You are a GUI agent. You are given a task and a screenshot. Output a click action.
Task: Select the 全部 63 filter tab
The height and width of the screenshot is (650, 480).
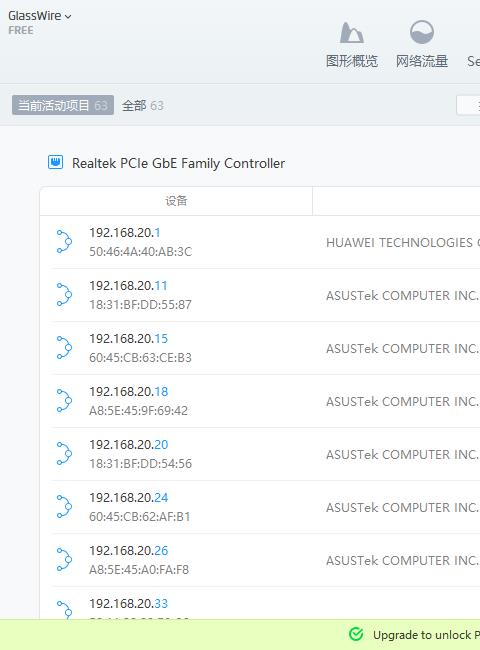(143, 105)
